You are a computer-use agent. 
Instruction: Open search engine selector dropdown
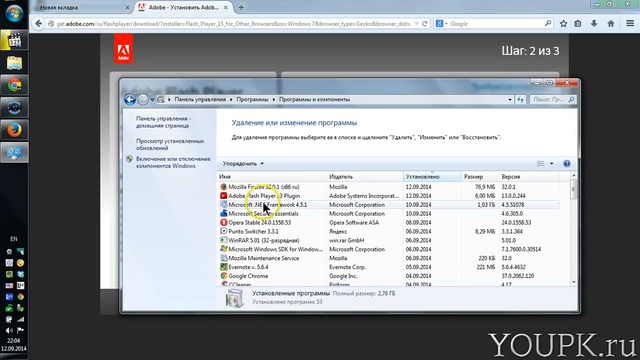coord(441,24)
